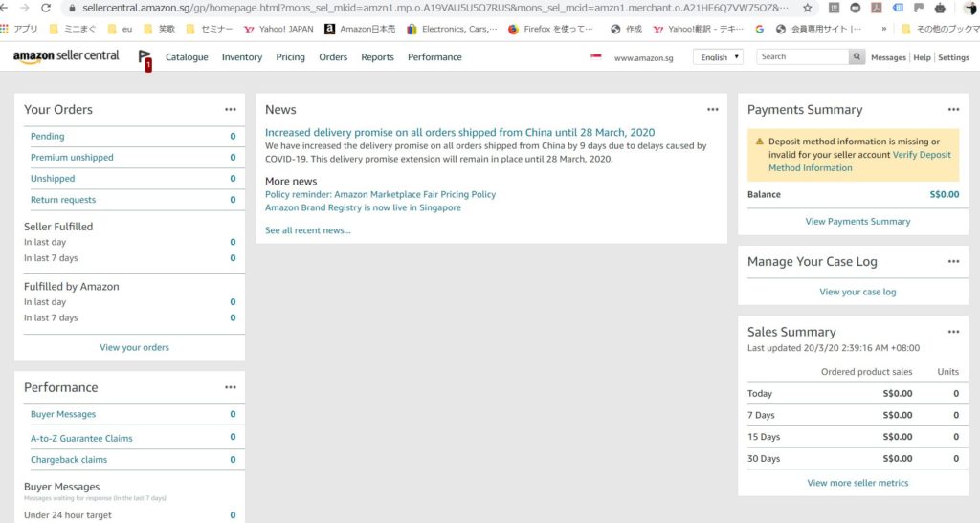Open the Inventory menu
980x523 pixels.
coord(241,57)
